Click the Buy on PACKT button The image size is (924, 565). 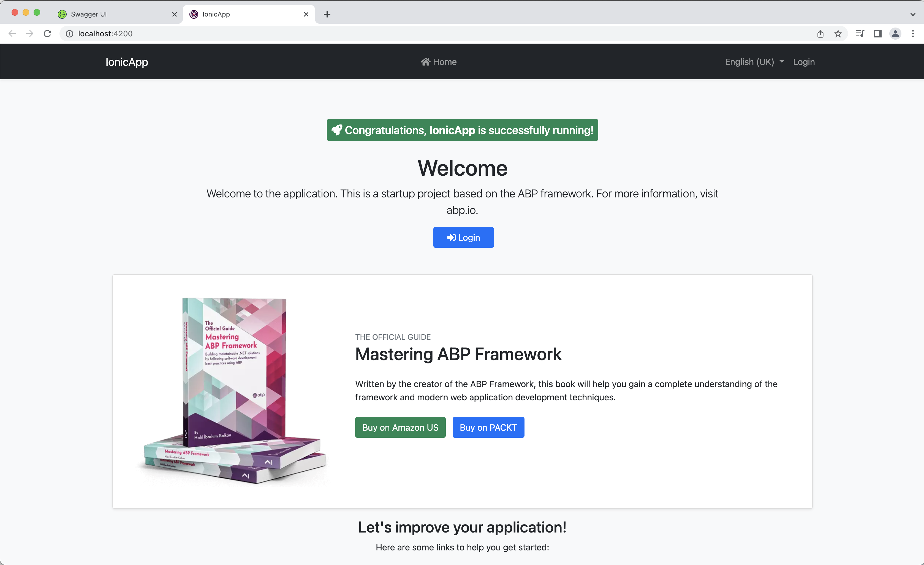[x=488, y=427]
